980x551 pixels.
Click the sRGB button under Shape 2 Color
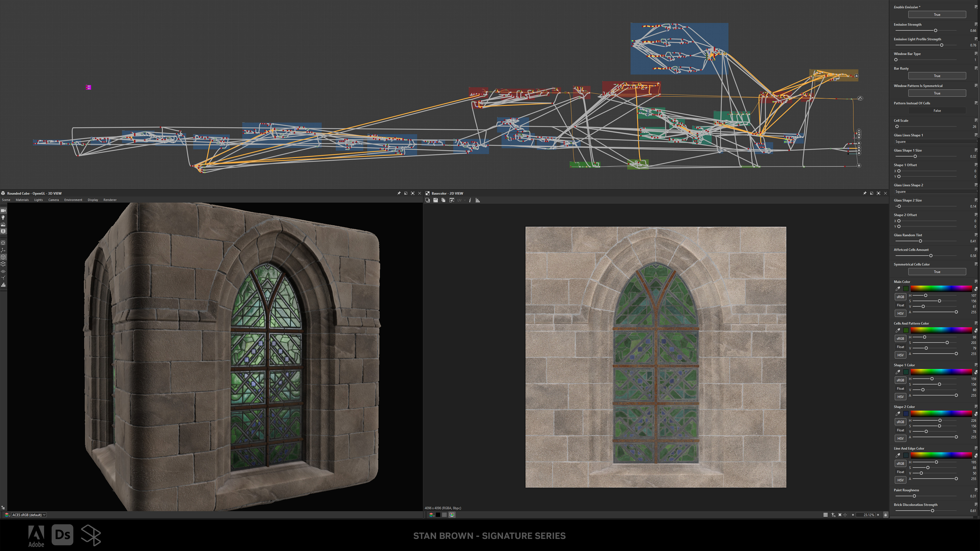900,422
